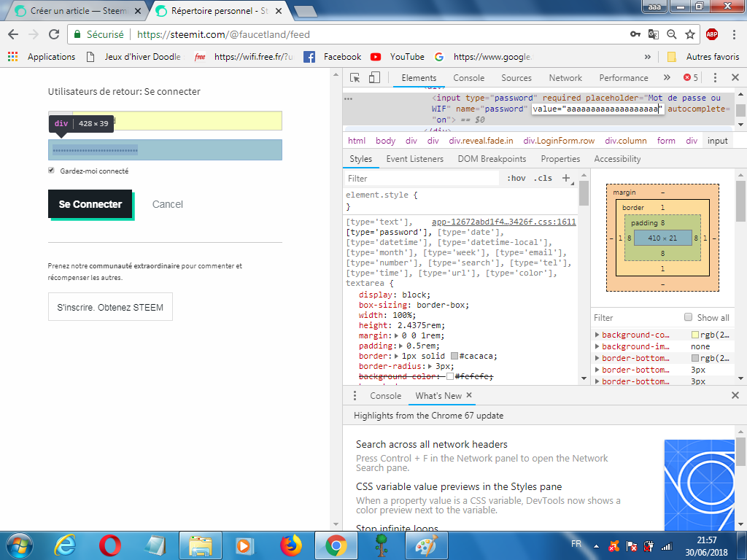The image size is (747, 560).
Task: Launch Opera from taskbar
Action: pyautogui.click(x=109, y=545)
